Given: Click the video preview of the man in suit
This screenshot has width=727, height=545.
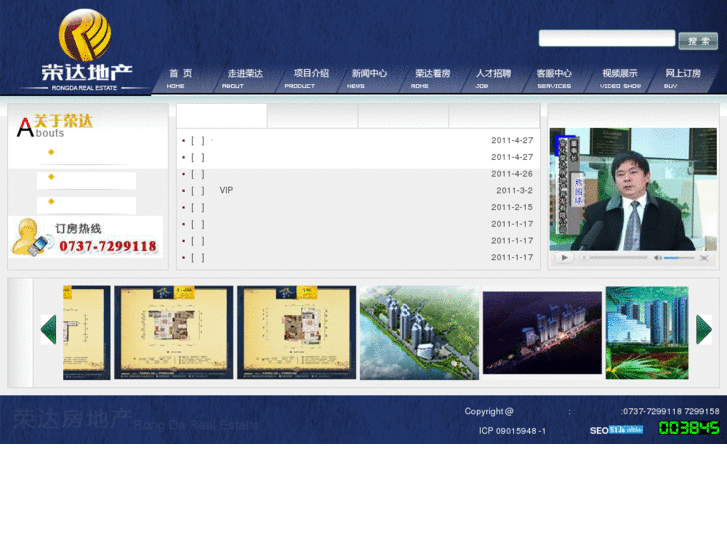Looking at the screenshot, I should [x=633, y=189].
